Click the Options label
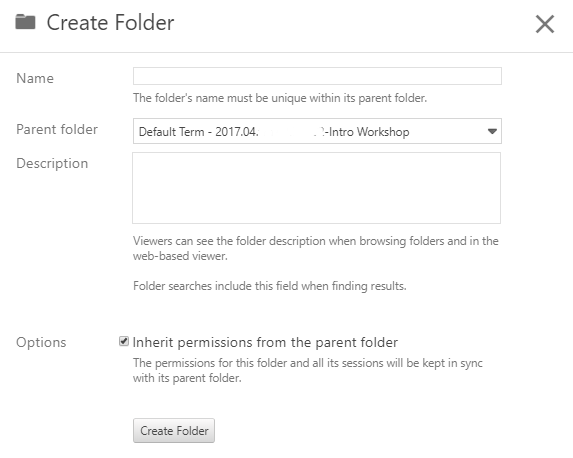 41,342
